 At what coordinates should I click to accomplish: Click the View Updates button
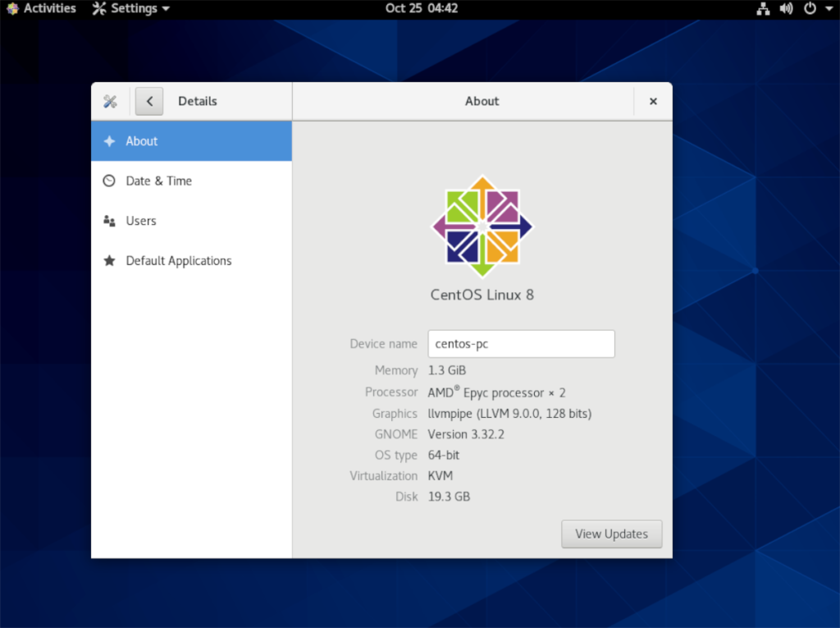pyautogui.click(x=611, y=534)
